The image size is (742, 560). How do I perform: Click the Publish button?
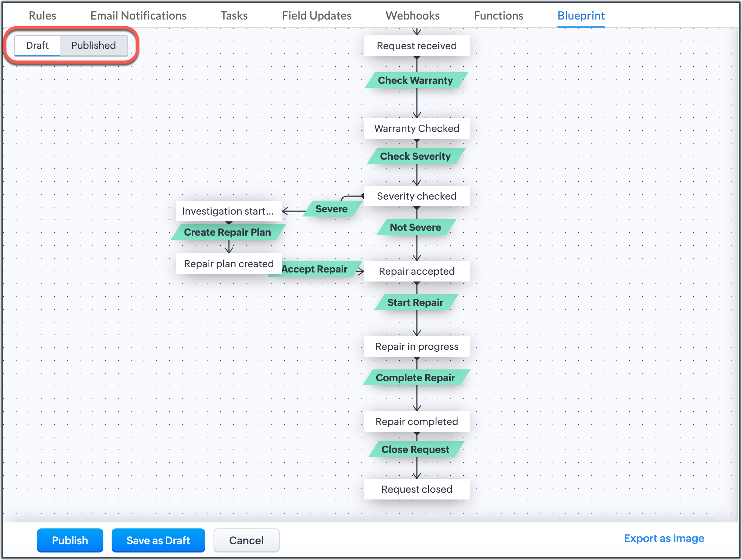tap(70, 540)
